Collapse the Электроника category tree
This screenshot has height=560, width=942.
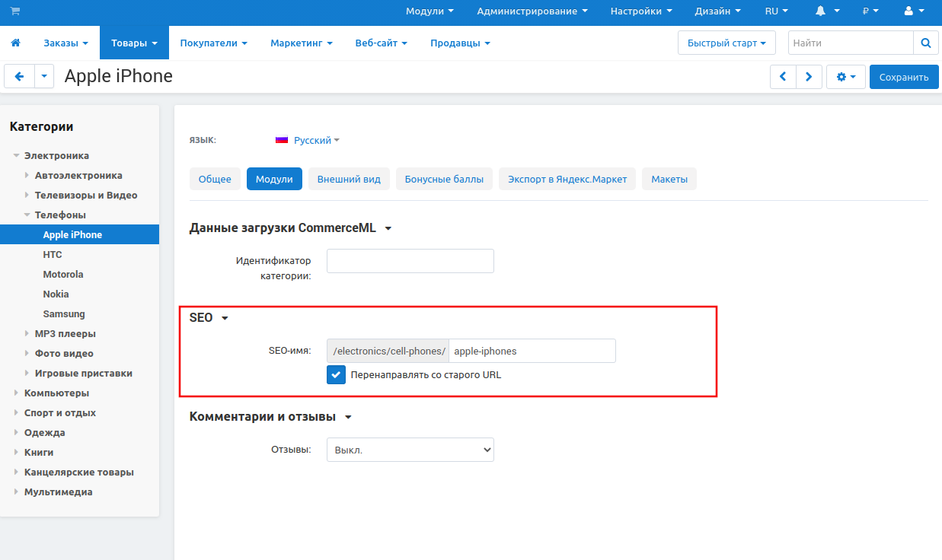(17, 156)
